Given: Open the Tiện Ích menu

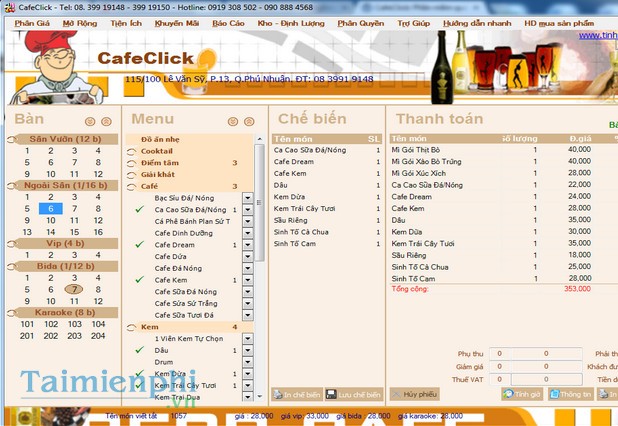Looking at the screenshot, I should click(126, 23).
